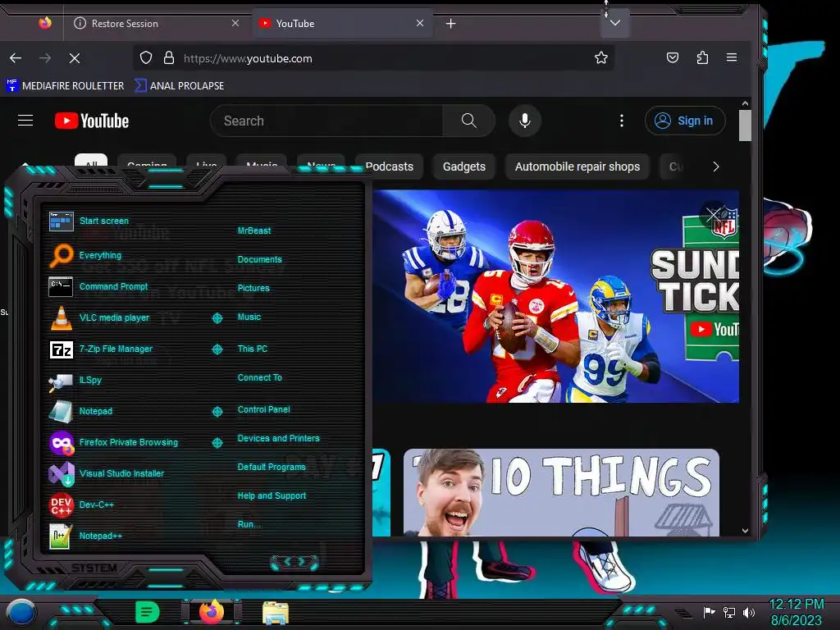Expand Notepad jump list arrow
The image size is (840, 630).
pyautogui.click(x=217, y=411)
